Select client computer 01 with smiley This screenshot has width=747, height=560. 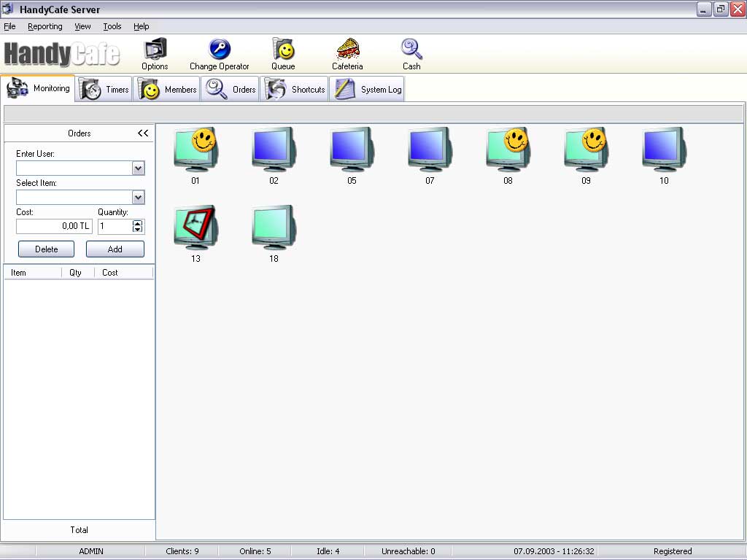(x=196, y=150)
